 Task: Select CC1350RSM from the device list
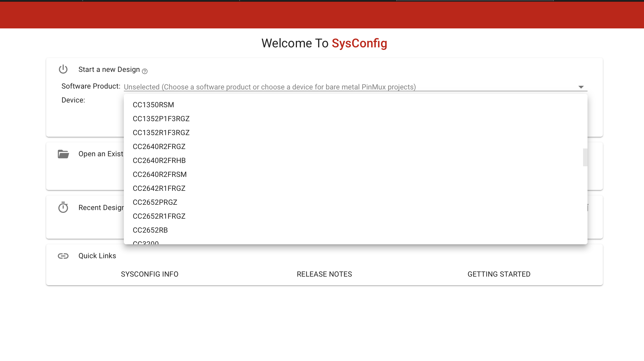pos(153,105)
